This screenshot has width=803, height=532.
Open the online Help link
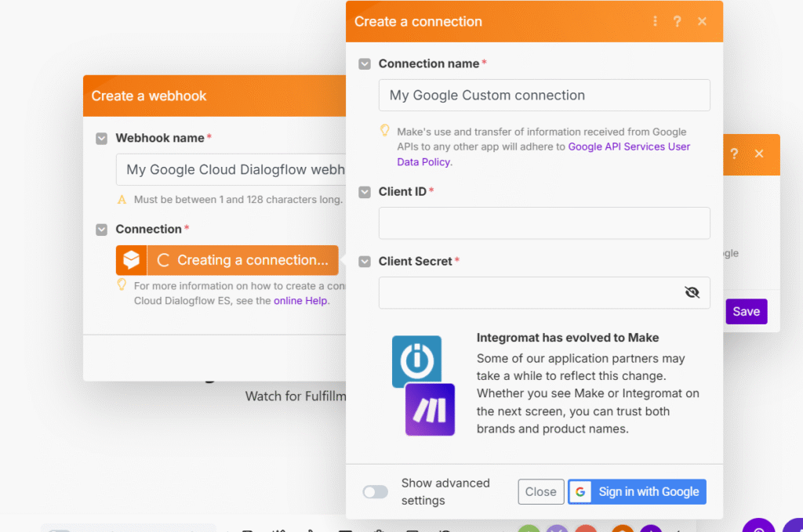click(x=301, y=301)
